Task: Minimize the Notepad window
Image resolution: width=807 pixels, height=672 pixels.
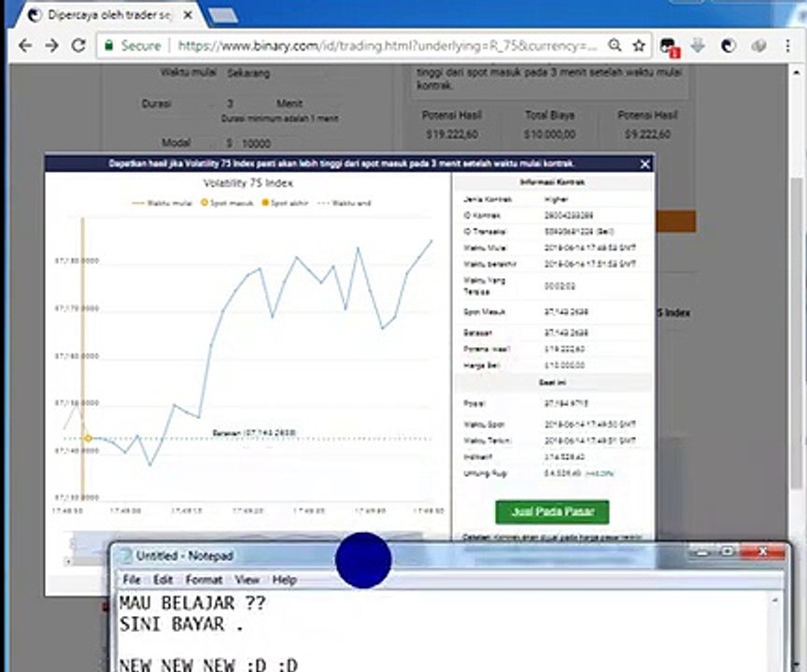Action: point(702,552)
